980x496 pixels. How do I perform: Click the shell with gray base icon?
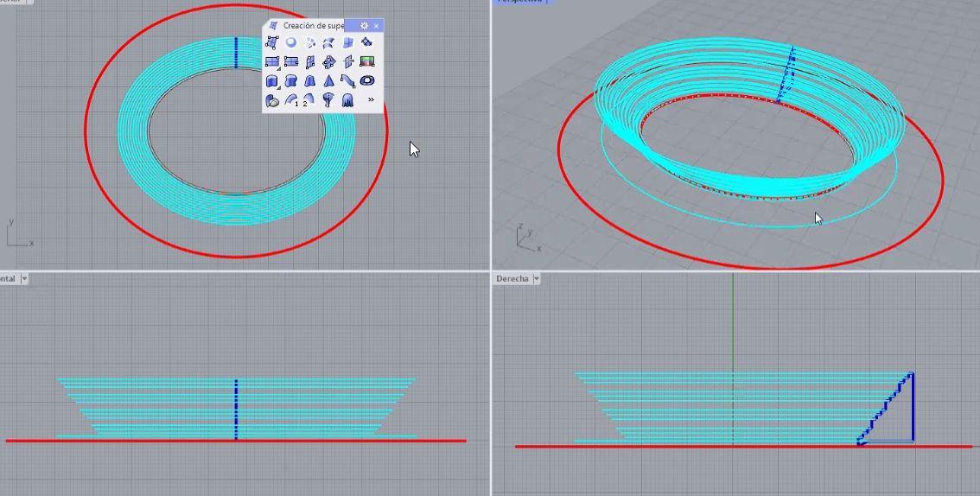point(272,100)
